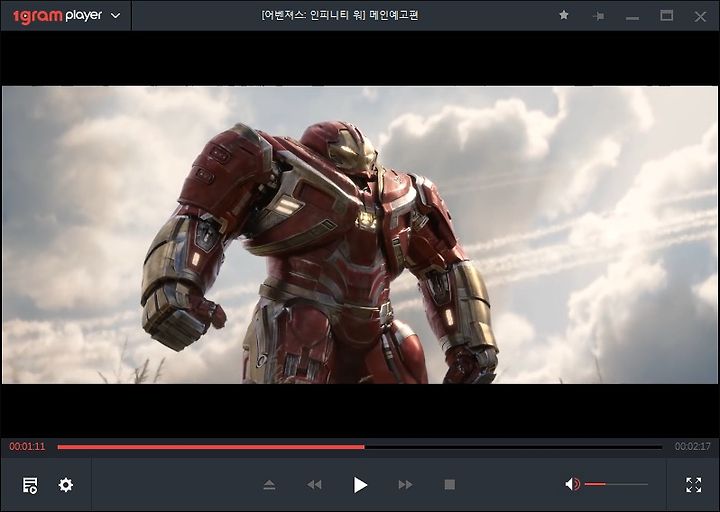Rewind the video

pos(315,485)
